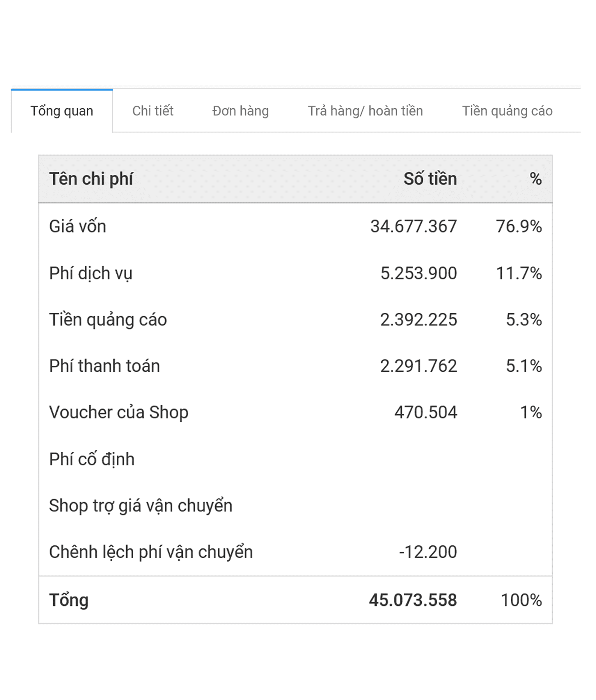Viewport: 596px width, 700px height.
Task: Click the Phí dịch vụ row label
Action: click(91, 273)
